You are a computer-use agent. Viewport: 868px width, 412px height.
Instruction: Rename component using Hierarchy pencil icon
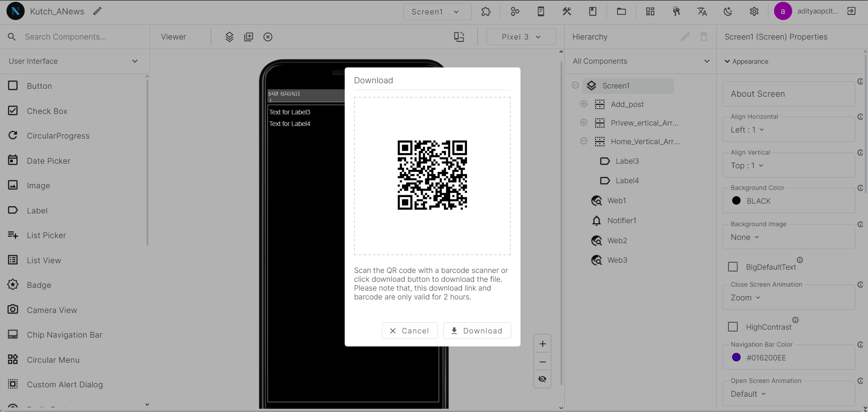click(x=685, y=37)
